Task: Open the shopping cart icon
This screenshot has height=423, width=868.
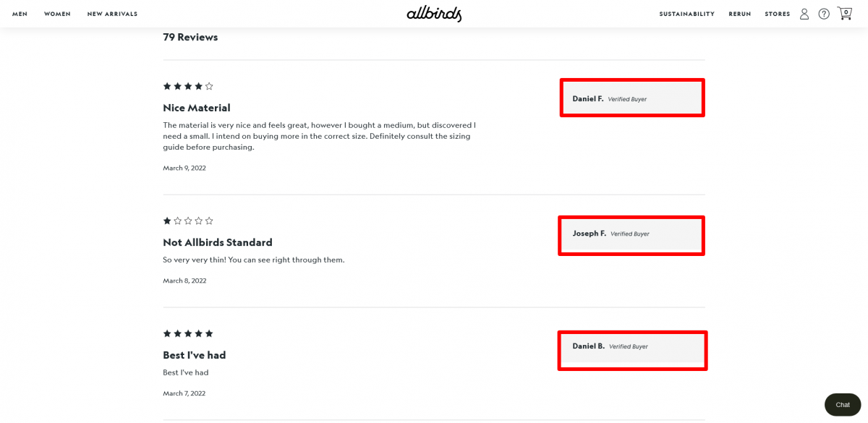Action: coord(845,13)
